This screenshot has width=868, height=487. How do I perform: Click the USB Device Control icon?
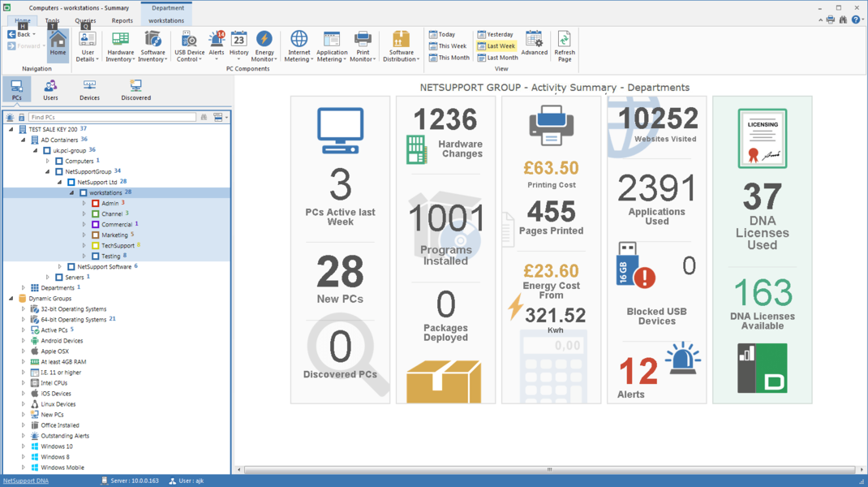pyautogui.click(x=189, y=46)
